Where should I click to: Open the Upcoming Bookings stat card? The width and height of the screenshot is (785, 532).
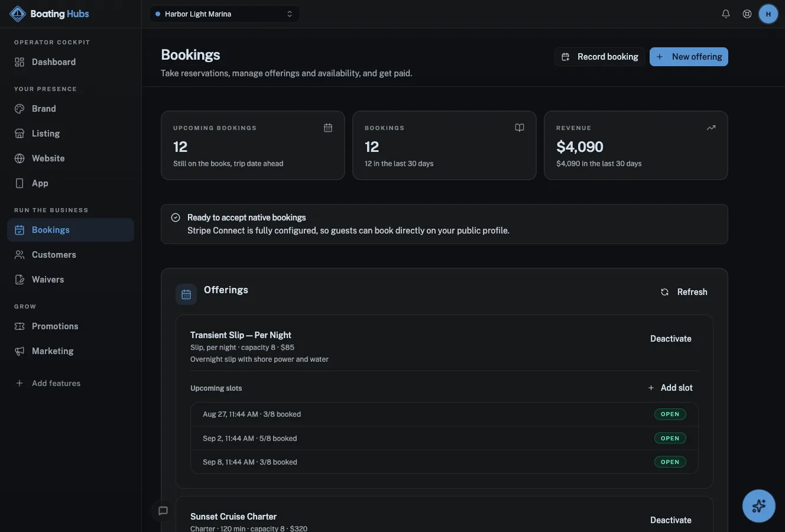253,145
